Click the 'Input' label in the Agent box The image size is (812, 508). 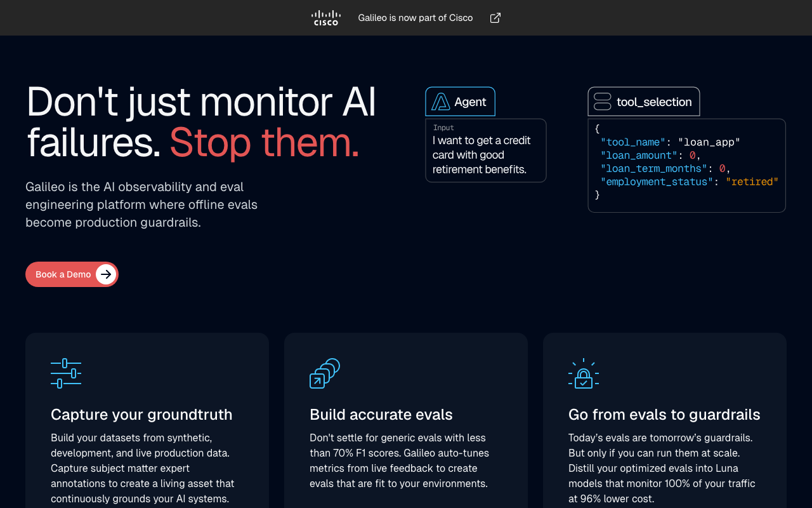pyautogui.click(x=443, y=128)
